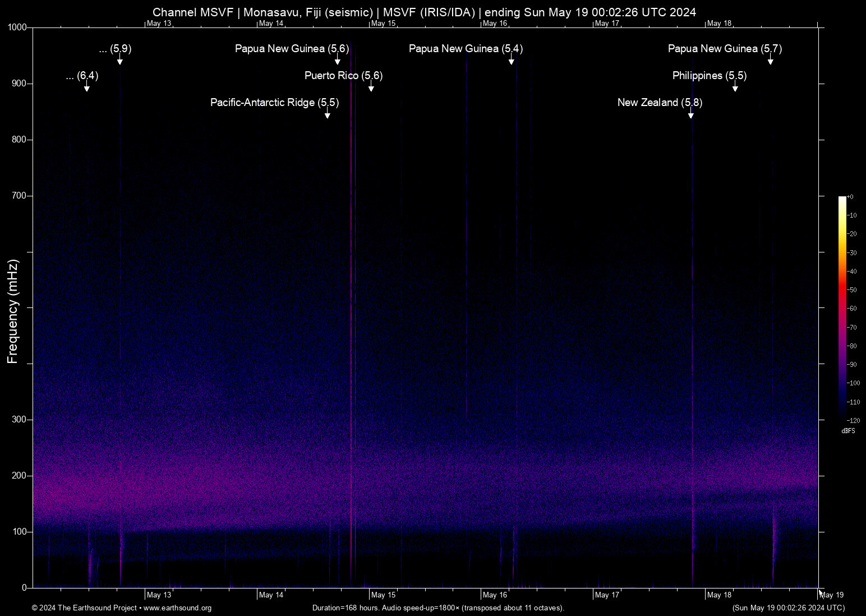Click the May 19 label on the bottom axis
This screenshot has width=866, height=616.
[831, 595]
